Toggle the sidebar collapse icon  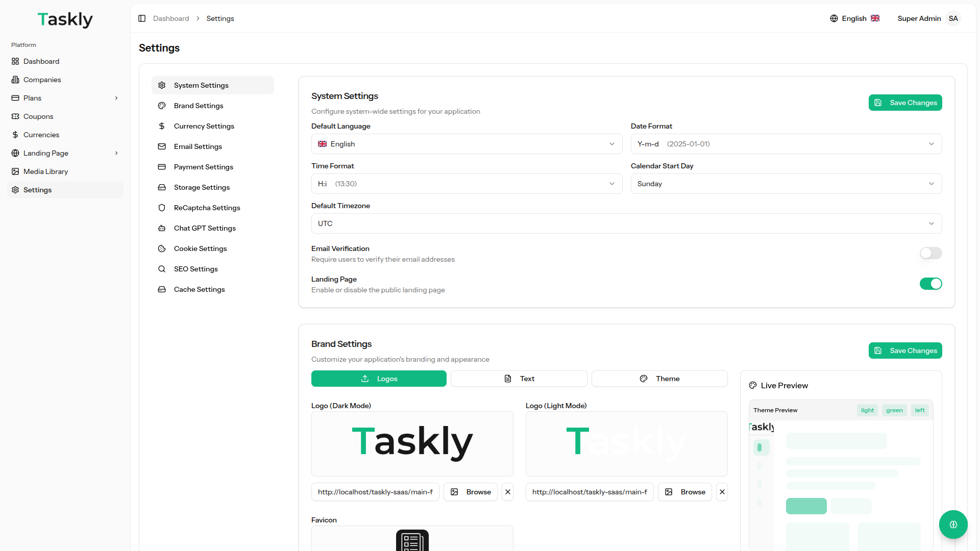142,18
